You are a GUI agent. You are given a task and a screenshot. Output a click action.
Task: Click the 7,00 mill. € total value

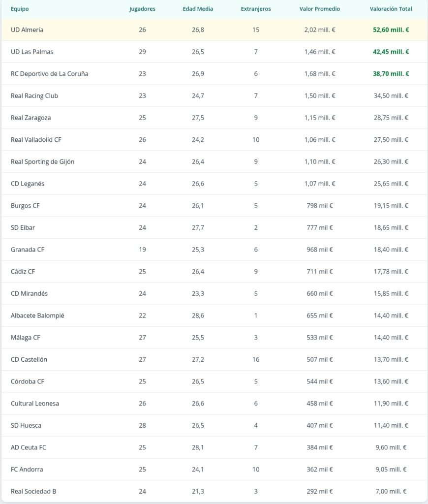click(391, 492)
